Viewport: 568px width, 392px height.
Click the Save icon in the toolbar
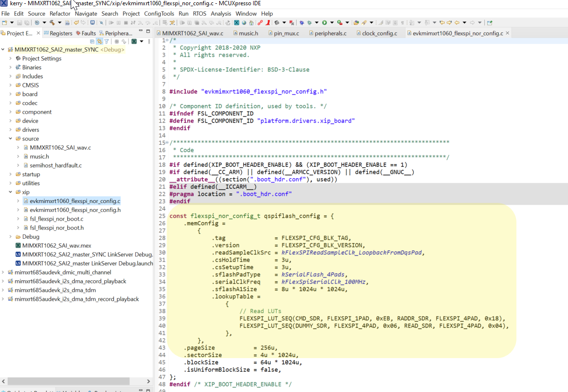(19, 22)
